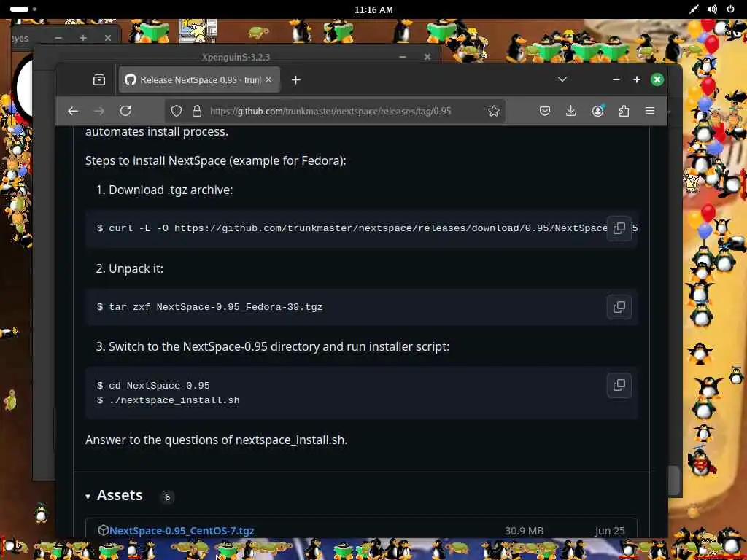Select the Release NextSpace 0.95 tab
The width and height of the screenshot is (747, 560).
[x=199, y=79]
